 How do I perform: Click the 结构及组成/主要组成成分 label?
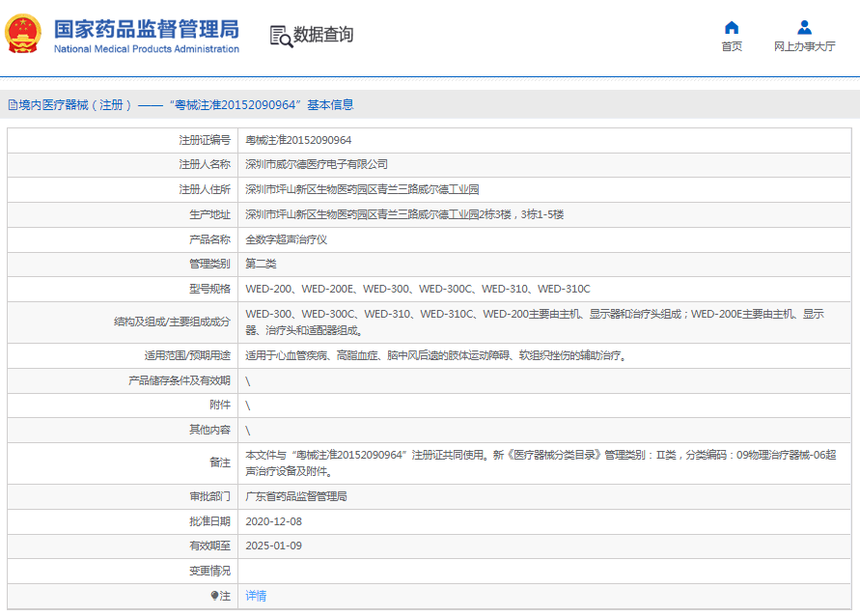coord(172,322)
